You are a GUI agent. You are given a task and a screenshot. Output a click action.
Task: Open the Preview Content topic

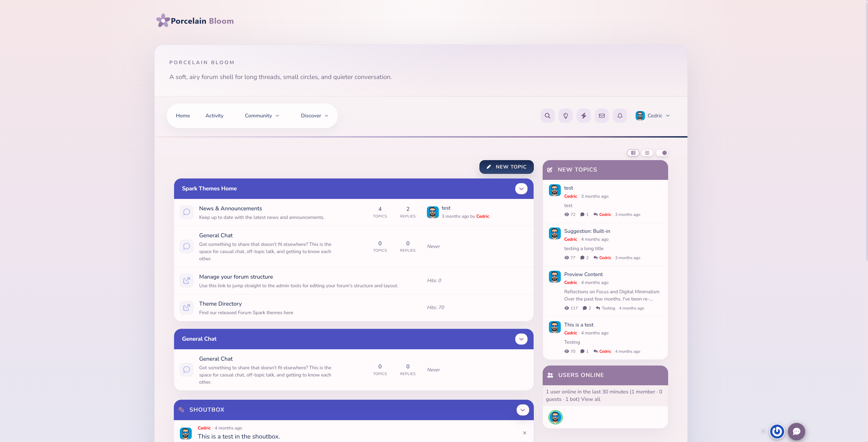(583, 274)
